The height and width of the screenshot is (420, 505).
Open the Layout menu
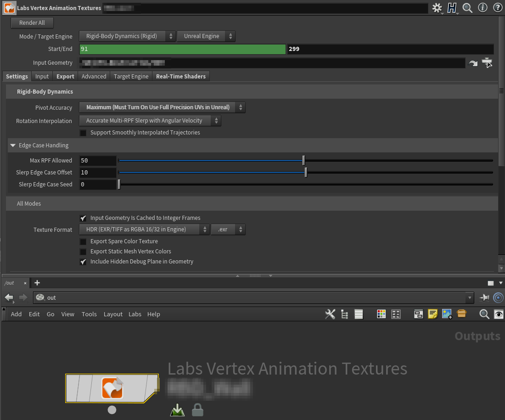click(113, 314)
